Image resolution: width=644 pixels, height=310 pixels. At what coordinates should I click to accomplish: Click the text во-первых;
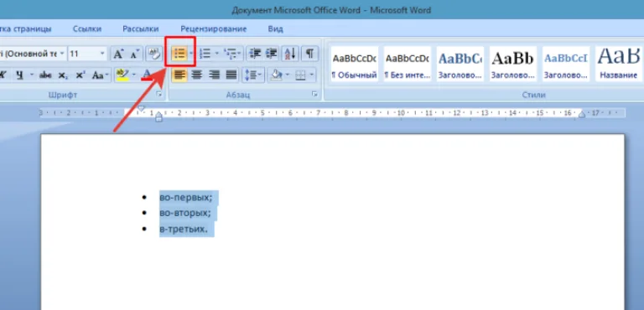(x=186, y=198)
